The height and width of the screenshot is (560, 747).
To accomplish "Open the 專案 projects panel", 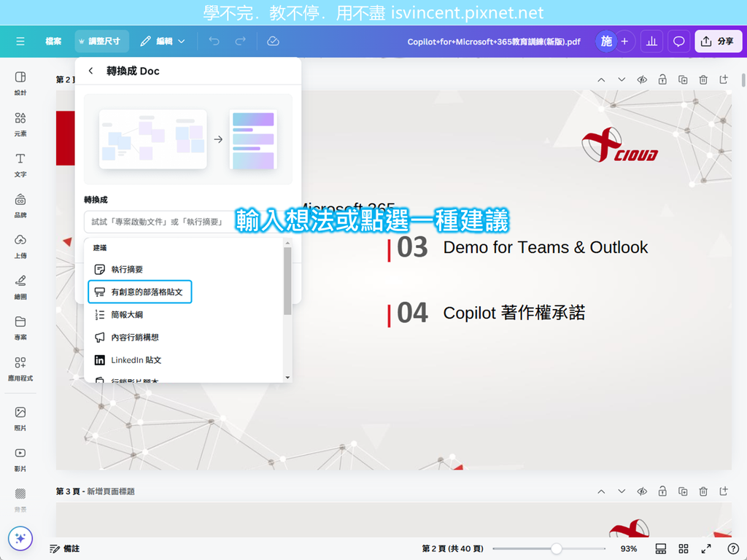I will tap(20, 327).
